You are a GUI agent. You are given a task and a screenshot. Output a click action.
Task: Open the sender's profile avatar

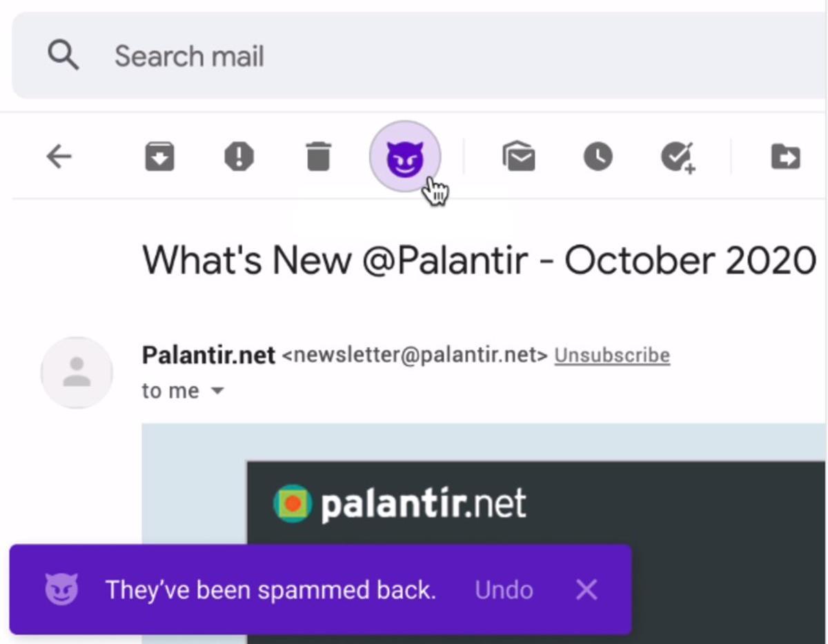[x=77, y=372]
